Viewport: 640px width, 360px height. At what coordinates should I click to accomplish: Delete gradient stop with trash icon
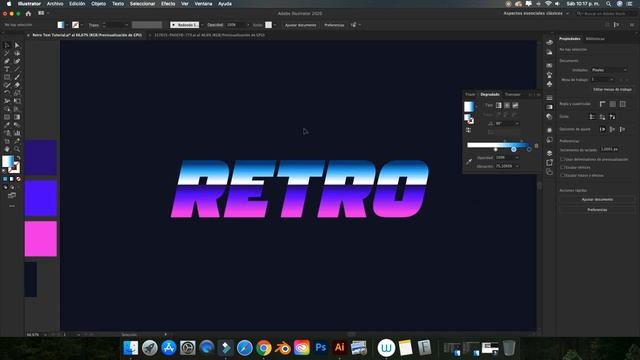click(x=536, y=146)
